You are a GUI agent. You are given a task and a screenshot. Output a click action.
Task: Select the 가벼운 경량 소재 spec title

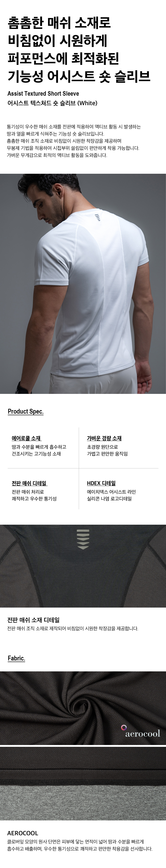[x=104, y=438]
